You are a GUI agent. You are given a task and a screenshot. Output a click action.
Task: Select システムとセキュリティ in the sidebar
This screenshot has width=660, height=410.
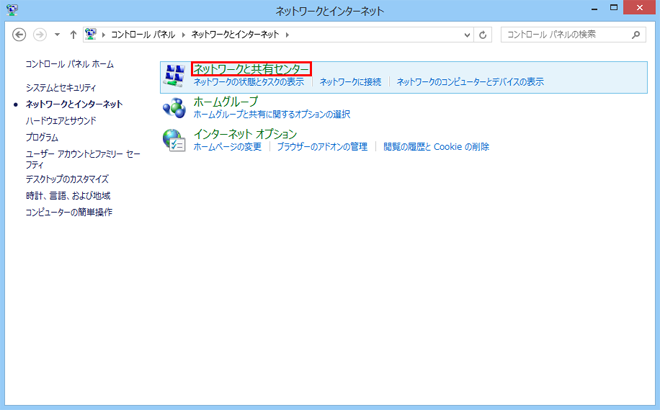point(61,88)
